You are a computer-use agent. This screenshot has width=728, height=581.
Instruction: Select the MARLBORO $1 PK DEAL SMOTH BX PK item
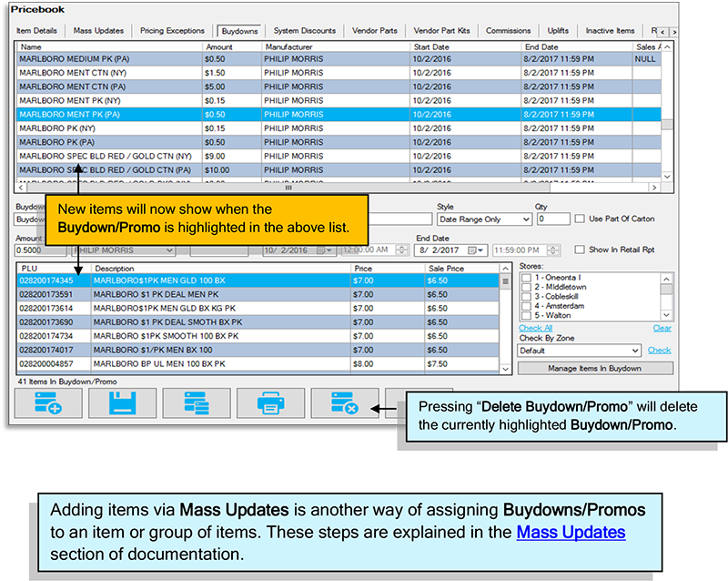(258, 322)
